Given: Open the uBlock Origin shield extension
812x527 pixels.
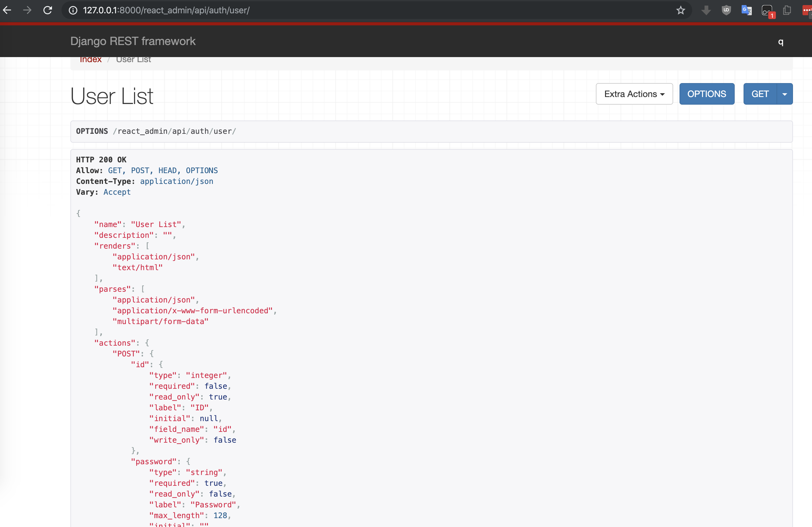Looking at the screenshot, I should 726,10.
